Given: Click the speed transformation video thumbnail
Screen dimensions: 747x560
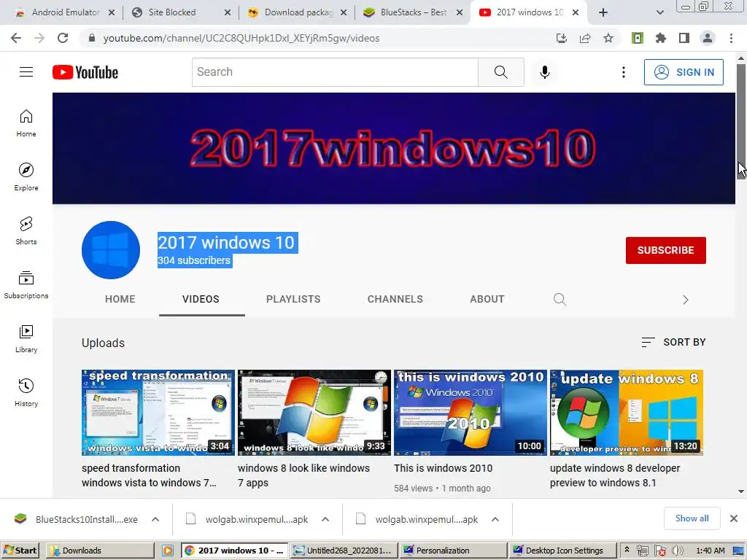Looking at the screenshot, I should (x=158, y=413).
